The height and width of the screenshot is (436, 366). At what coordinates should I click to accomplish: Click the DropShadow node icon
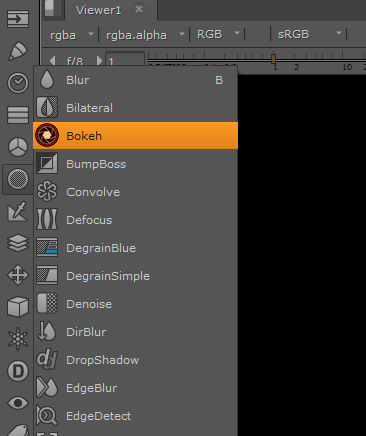click(x=47, y=359)
